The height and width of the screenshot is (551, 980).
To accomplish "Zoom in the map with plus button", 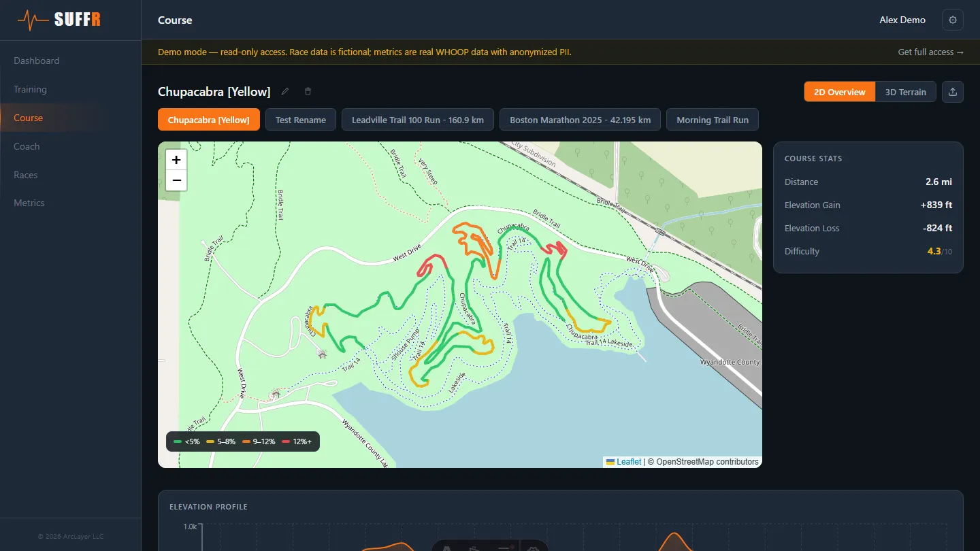I will coord(176,160).
